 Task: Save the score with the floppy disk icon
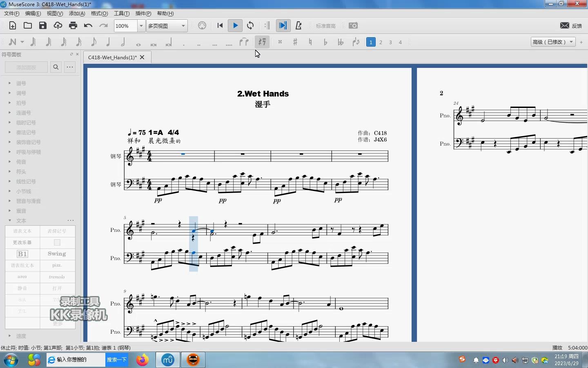(x=43, y=26)
